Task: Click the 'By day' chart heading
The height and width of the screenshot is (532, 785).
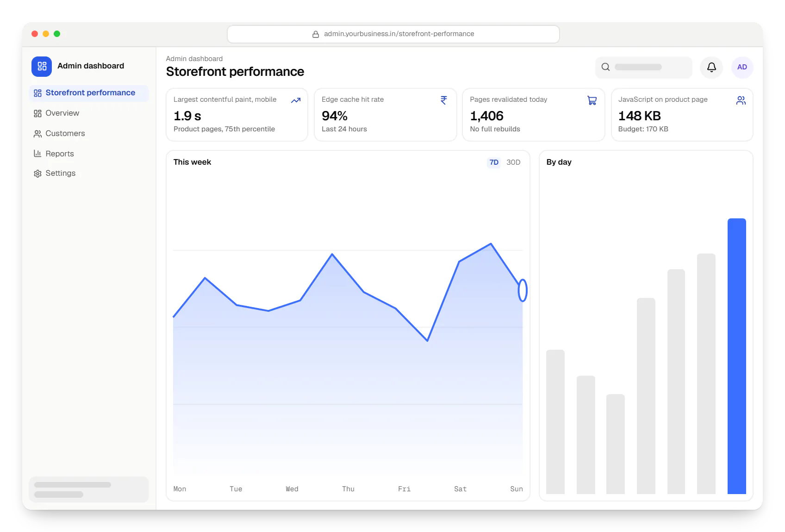Action: (559, 162)
